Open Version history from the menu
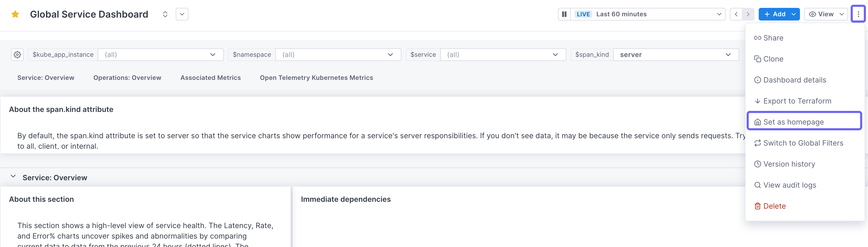The height and width of the screenshot is (247, 868). [x=789, y=164]
